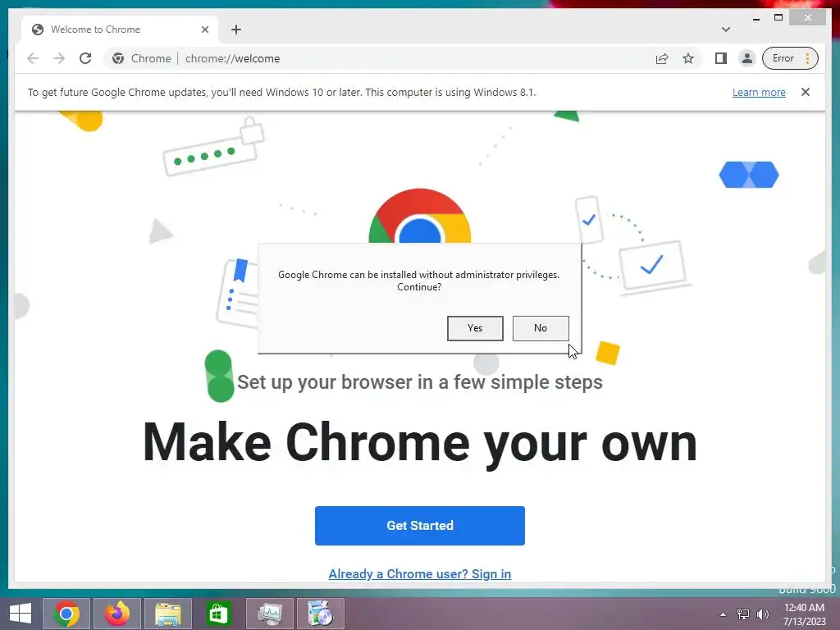The image size is (840, 630).
Task: Bookmark this tab with the star
Action: [688, 58]
